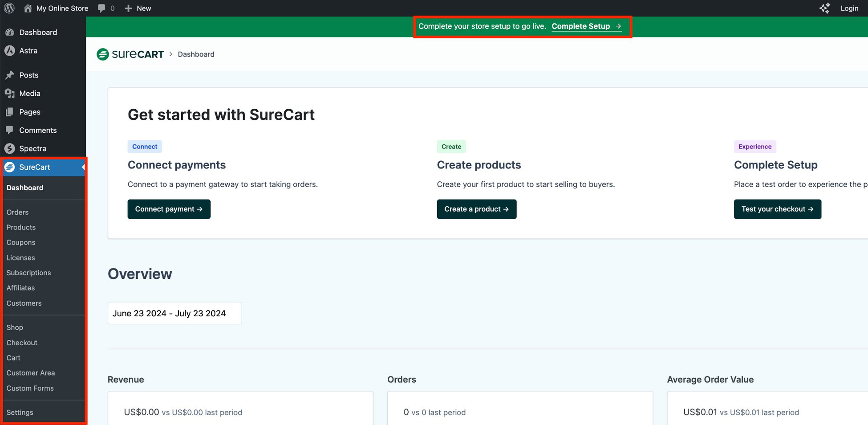Open the Shop submenu item
The width and height of the screenshot is (868, 425).
tap(15, 327)
